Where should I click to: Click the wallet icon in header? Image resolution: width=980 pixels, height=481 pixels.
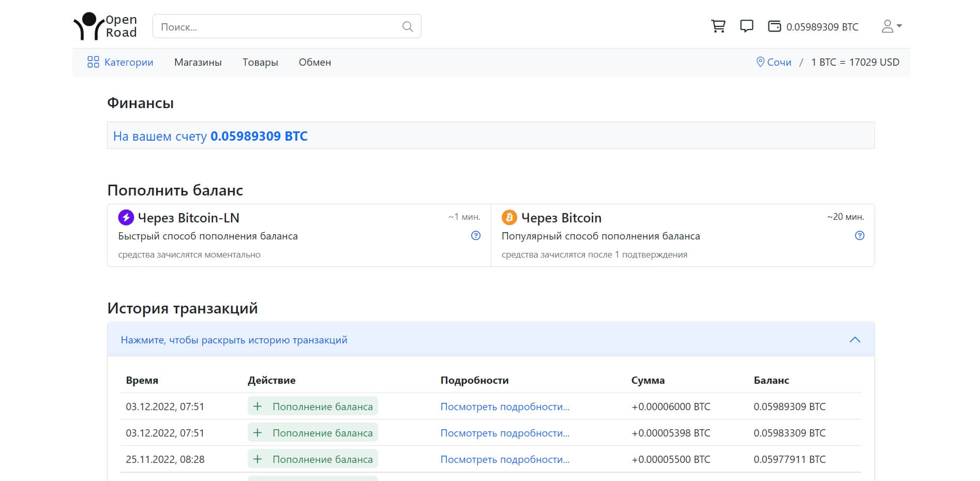(774, 26)
